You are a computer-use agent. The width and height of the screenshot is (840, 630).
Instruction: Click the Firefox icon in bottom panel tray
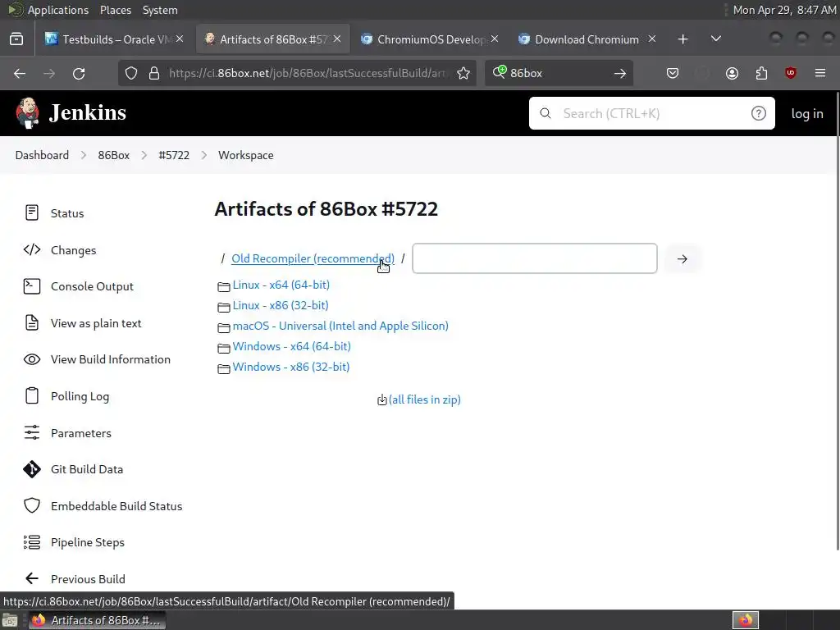tap(745, 620)
